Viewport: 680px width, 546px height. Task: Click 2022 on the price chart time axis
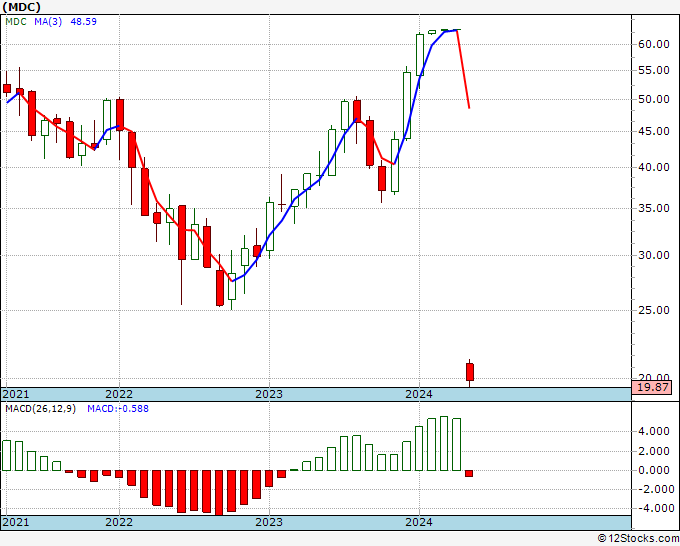pos(119,395)
